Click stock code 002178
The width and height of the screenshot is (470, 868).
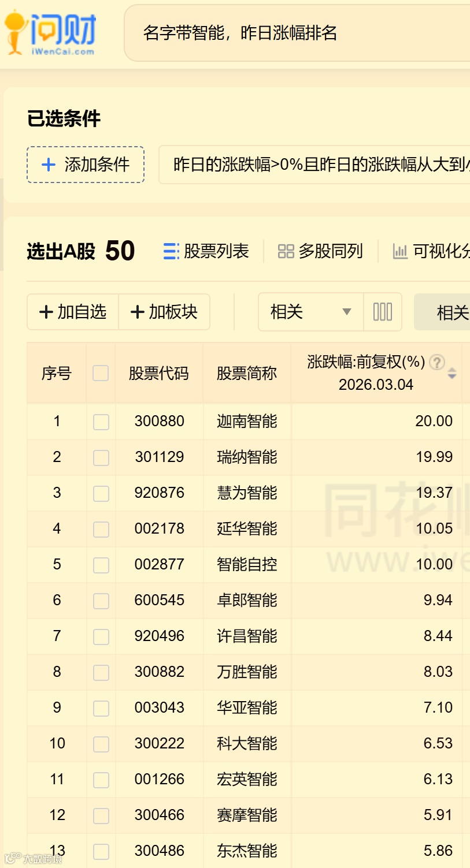coord(160,528)
